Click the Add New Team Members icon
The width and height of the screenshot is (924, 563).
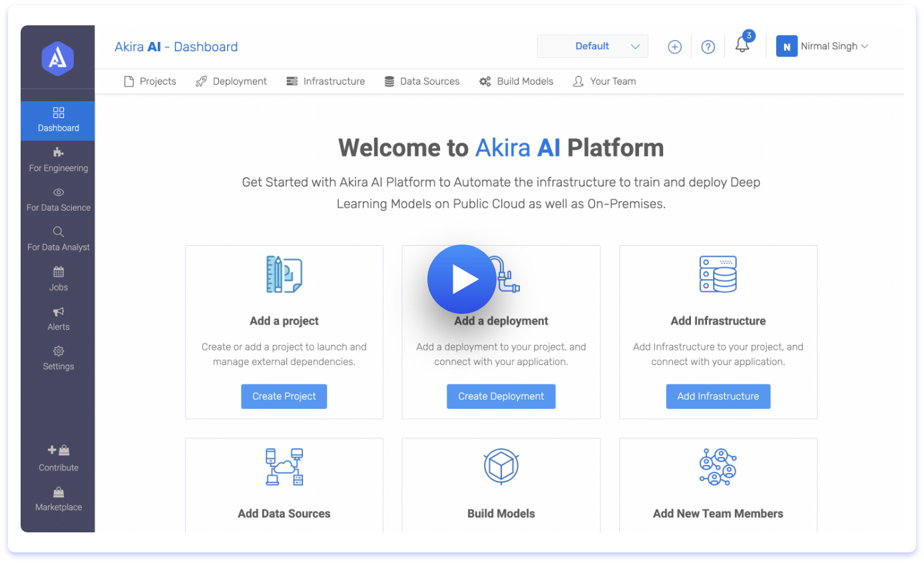click(x=718, y=466)
